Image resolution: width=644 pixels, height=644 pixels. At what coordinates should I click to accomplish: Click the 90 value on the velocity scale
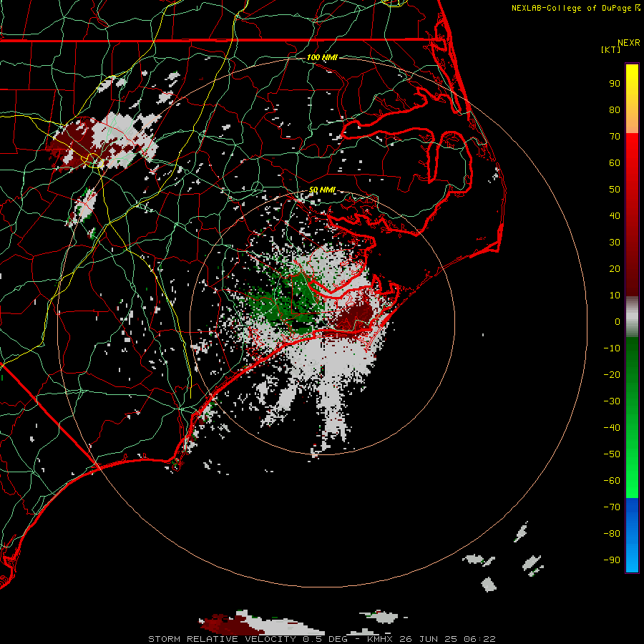coord(615,84)
